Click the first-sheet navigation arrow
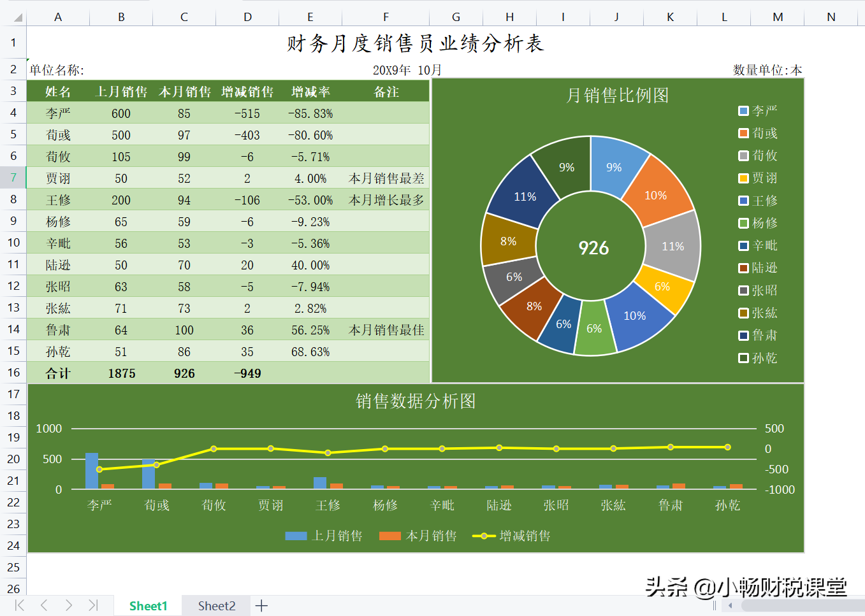The height and width of the screenshot is (616, 865). (19, 606)
